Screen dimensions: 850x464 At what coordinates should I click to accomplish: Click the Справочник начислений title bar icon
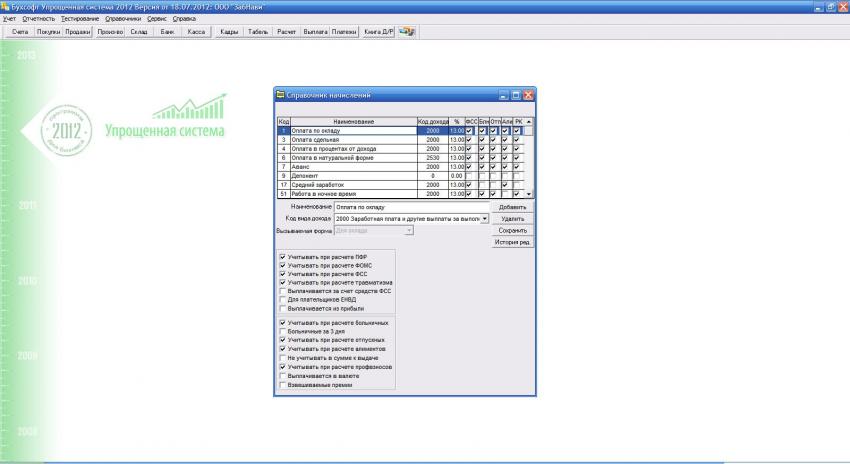tap(281, 95)
